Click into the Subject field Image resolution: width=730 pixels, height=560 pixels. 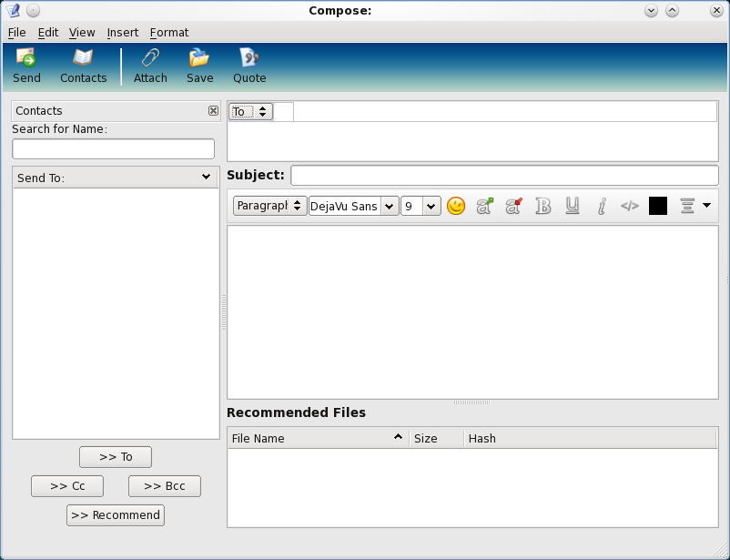point(504,175)
